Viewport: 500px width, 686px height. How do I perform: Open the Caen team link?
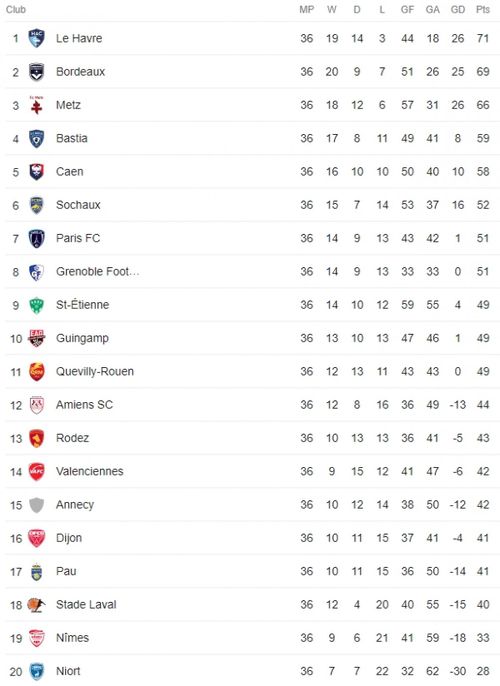click(x=70, y=172)
